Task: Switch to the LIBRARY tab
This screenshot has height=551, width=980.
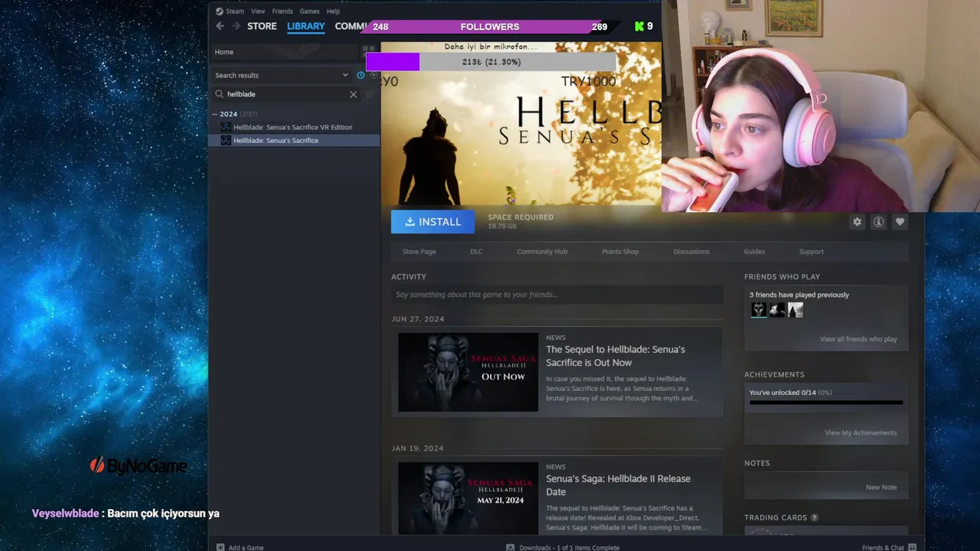Action: pos(305,26)
